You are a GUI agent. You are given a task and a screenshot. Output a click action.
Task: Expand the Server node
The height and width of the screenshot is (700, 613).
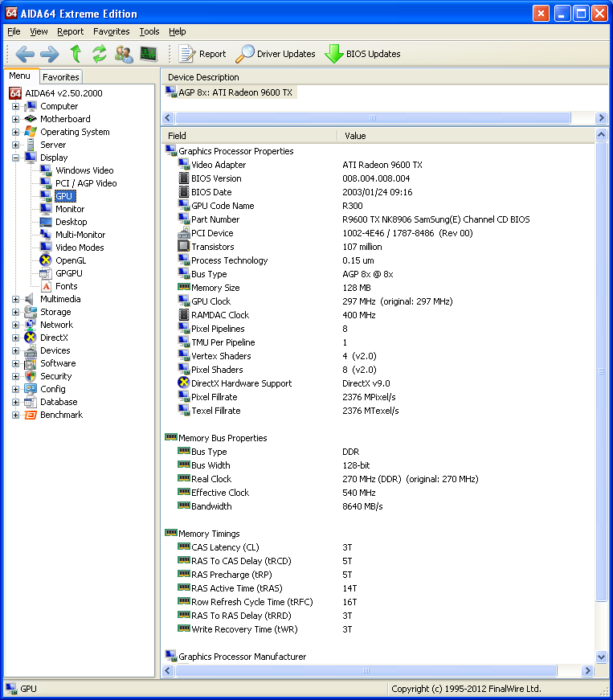click(15, 145)
